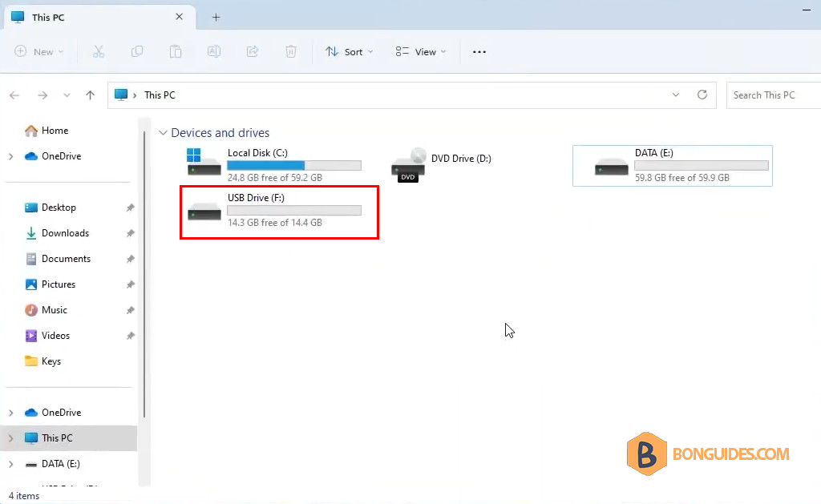Unpin Documents using its pin icon
Image resolution: width=821 pixels, height=504 pixels.
(x=130, y=259)
